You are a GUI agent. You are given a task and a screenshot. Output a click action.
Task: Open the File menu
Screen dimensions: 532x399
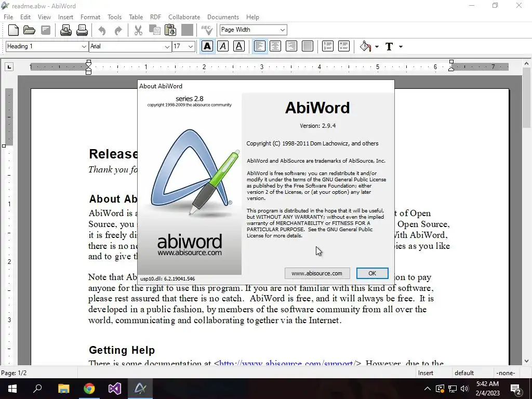(x=8, y=17)
